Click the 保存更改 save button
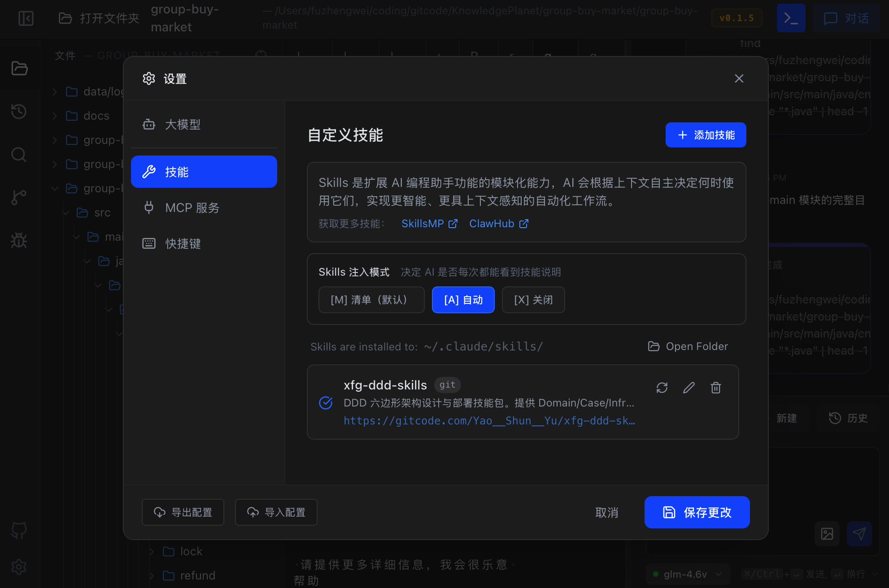This screenshot has width=889, height=588. 697,512
